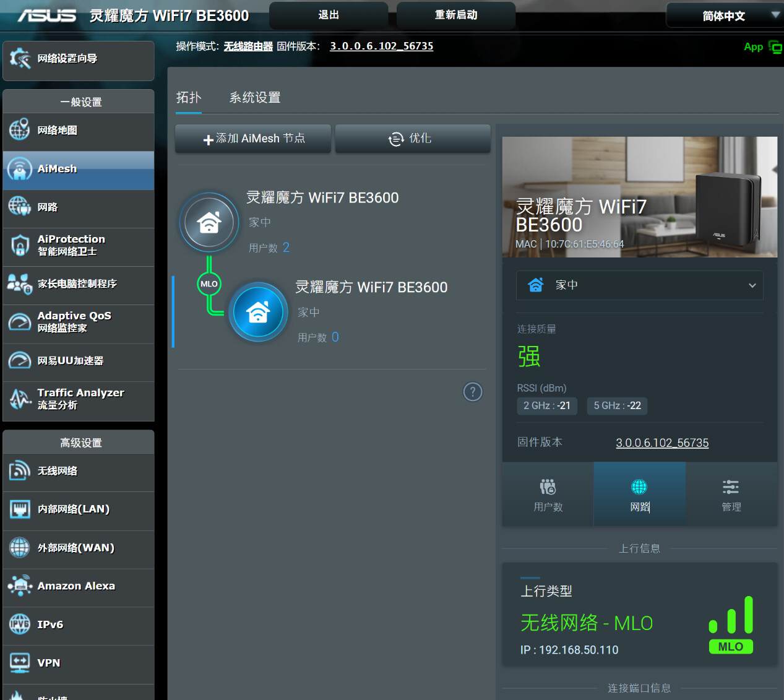Click the help question mark icon
784x700 pixels.
point(473,392)
